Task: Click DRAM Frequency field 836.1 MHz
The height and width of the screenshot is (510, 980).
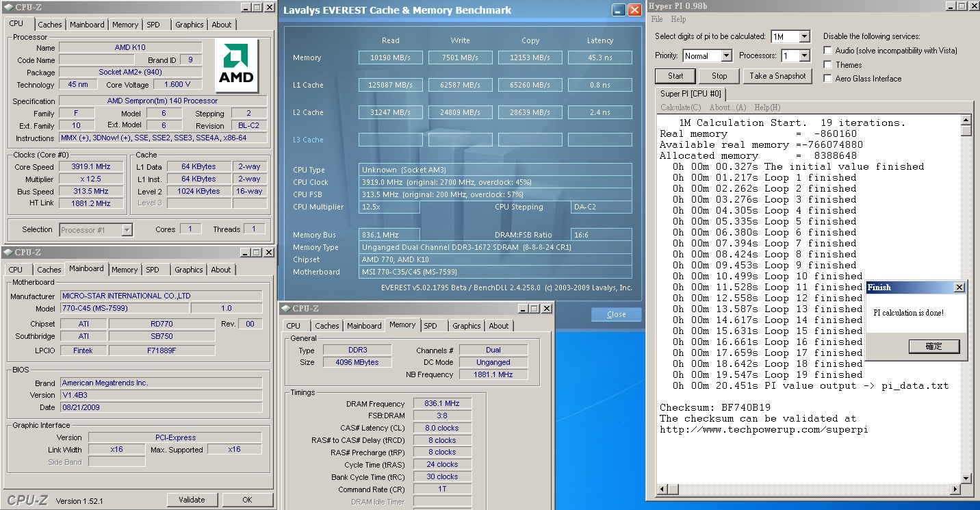Action: [x=442, y=404]
